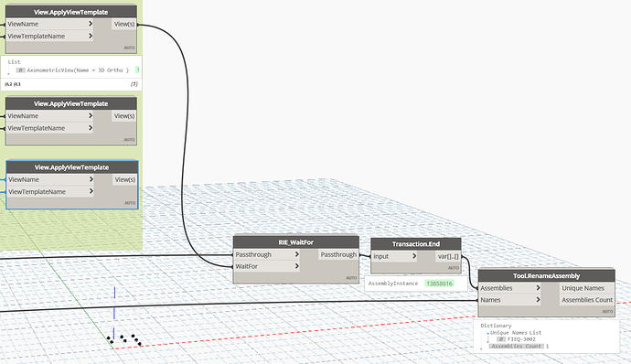Click the Names port chevron on Tool.RenameAssembly
Image resolution: width=631 pixels, height=364 pixels.
(x=538, y=300)
